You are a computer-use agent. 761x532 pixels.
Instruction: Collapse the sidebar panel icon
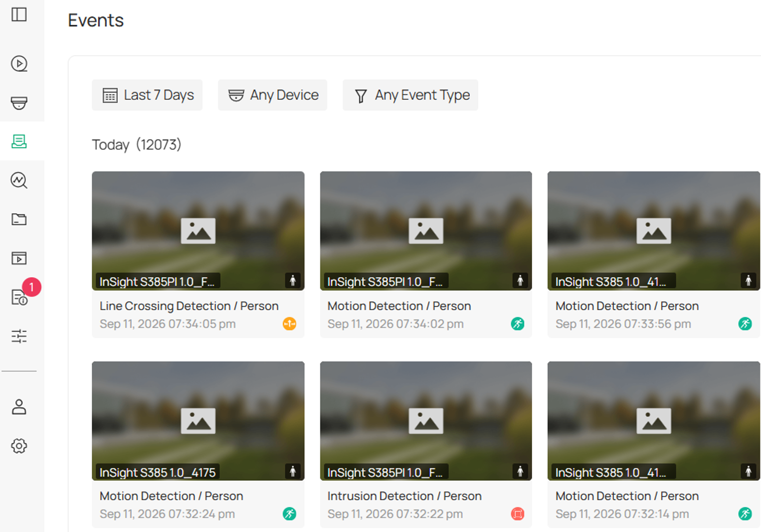[x=19, y=14]
